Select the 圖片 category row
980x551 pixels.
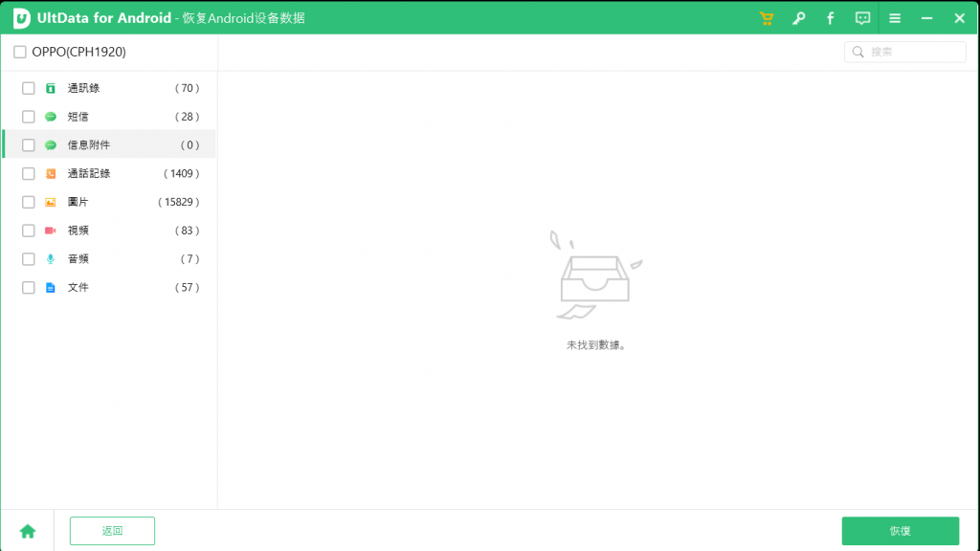[109, 202]
